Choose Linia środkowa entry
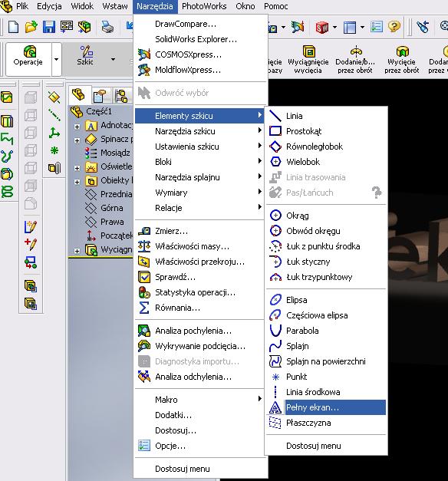Screen dimensions: 448x481 coord(326,392)
